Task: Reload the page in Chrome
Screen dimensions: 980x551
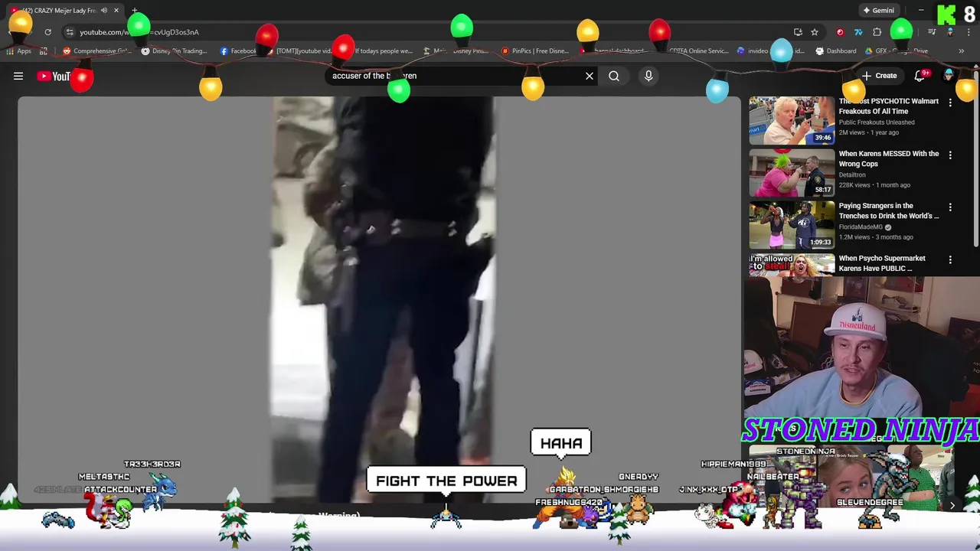Action: point(47,32)
